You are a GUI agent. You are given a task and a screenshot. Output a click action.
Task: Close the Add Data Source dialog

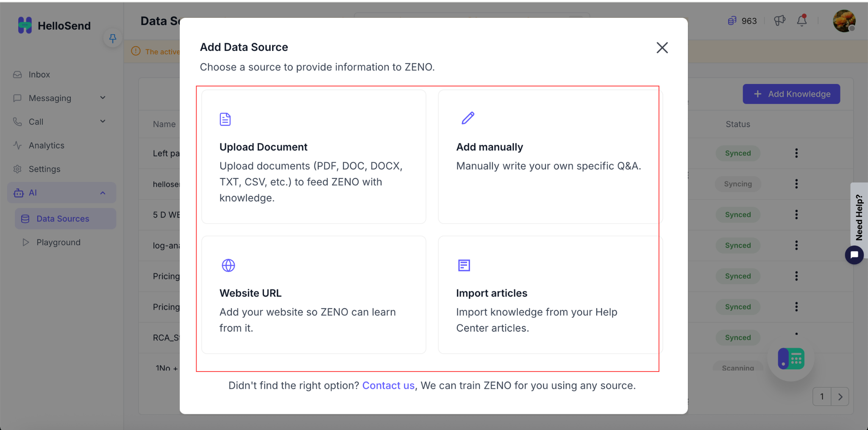pos(662,47)
